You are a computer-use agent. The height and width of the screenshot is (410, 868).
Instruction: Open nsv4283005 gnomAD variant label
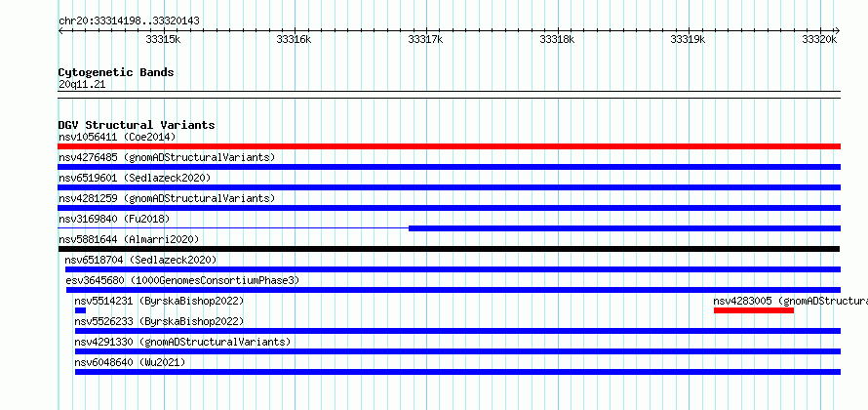791,301
